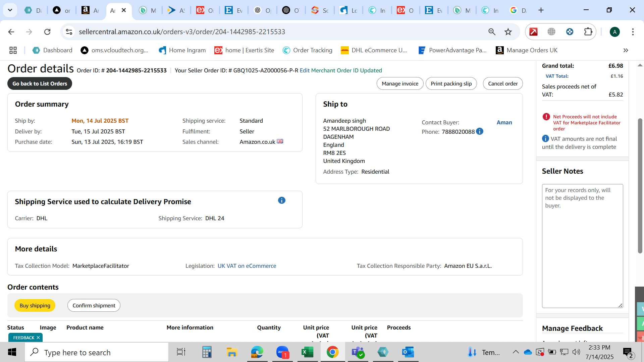The image size is (644, 362).
Task: Click the browser forward arrow
Action: tap(29, 32)
